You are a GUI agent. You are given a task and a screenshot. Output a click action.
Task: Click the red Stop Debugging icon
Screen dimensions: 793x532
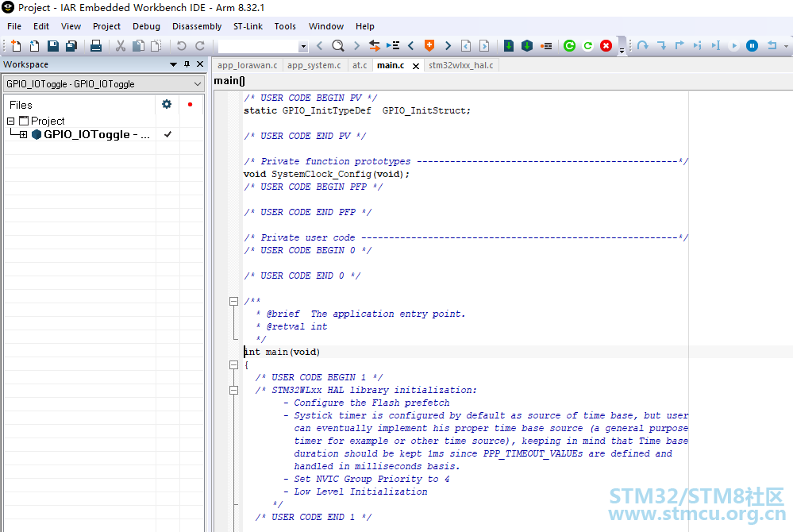click(x=606, y=46)
